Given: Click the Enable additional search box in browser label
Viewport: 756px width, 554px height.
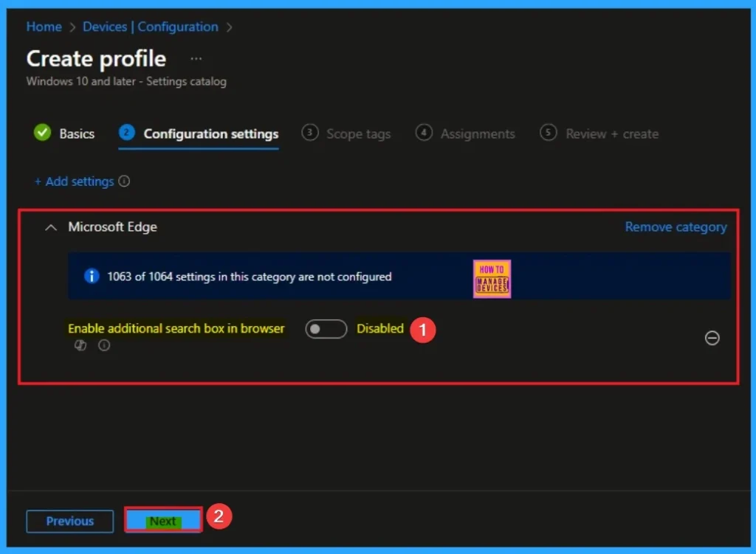Looking at the screenshot, I should (x=176, y=328).
